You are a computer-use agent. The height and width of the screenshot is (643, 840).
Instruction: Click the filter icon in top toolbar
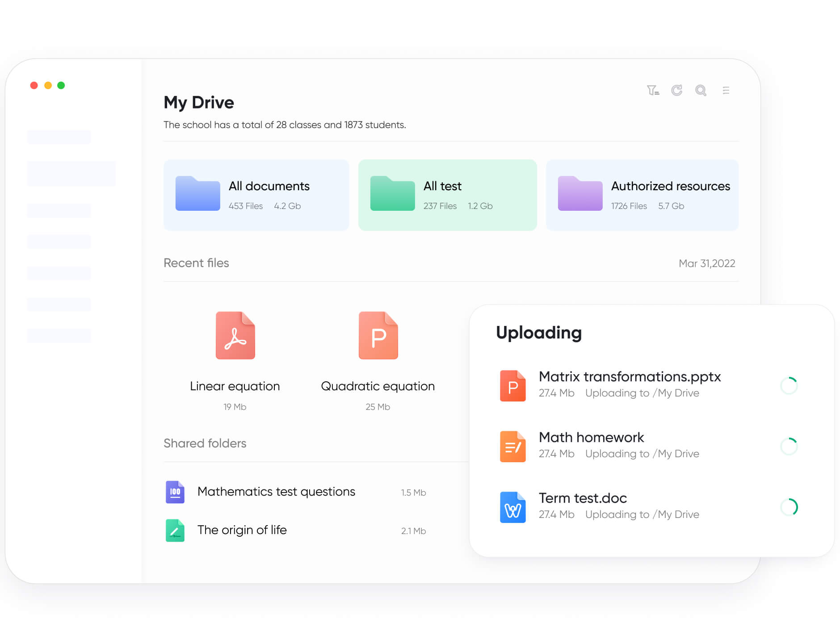click(653, 91)
